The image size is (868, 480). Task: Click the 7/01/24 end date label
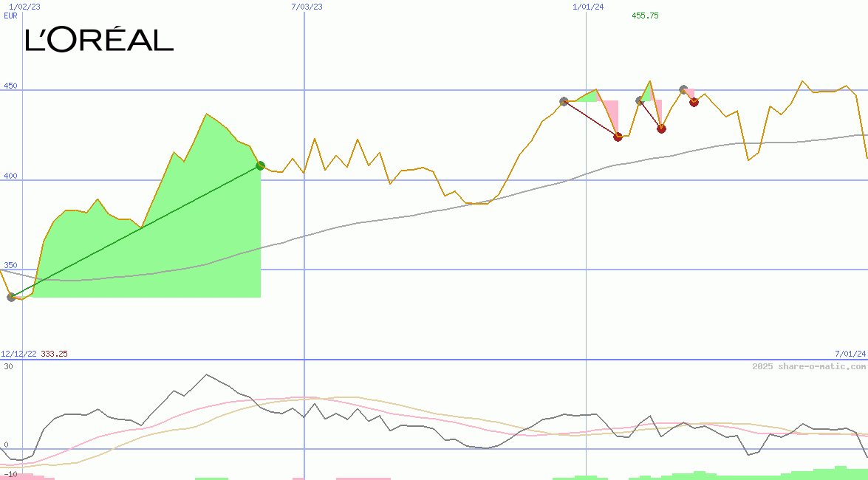pyautogui.click(x=850, y=354)
